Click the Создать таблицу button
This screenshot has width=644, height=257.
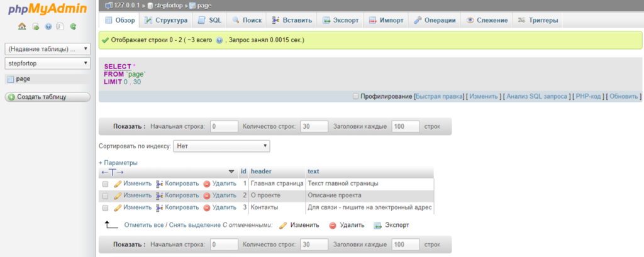[47, 97]
